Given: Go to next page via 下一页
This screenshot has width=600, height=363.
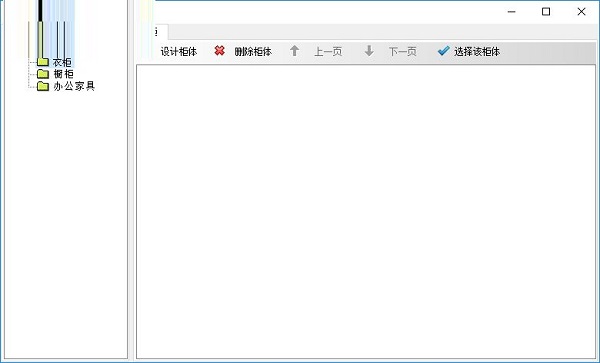Looking at the screenshot, I should (403, 51).
